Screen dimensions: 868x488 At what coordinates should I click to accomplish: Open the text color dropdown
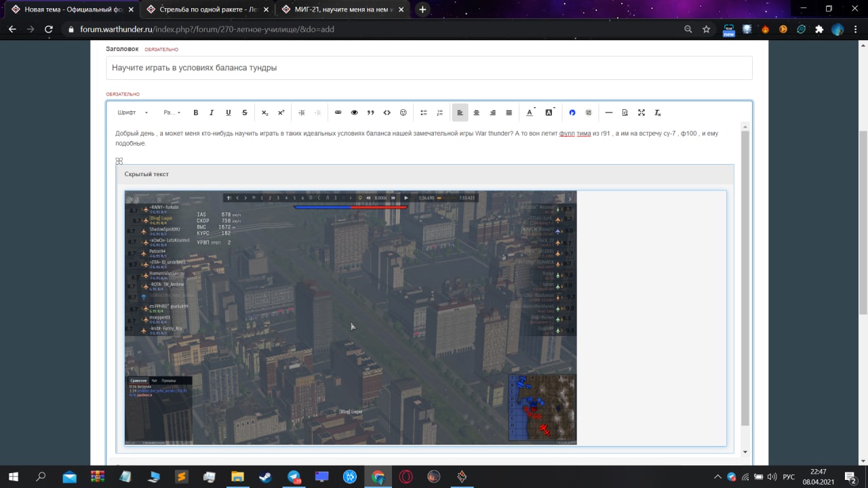[531, 113]
